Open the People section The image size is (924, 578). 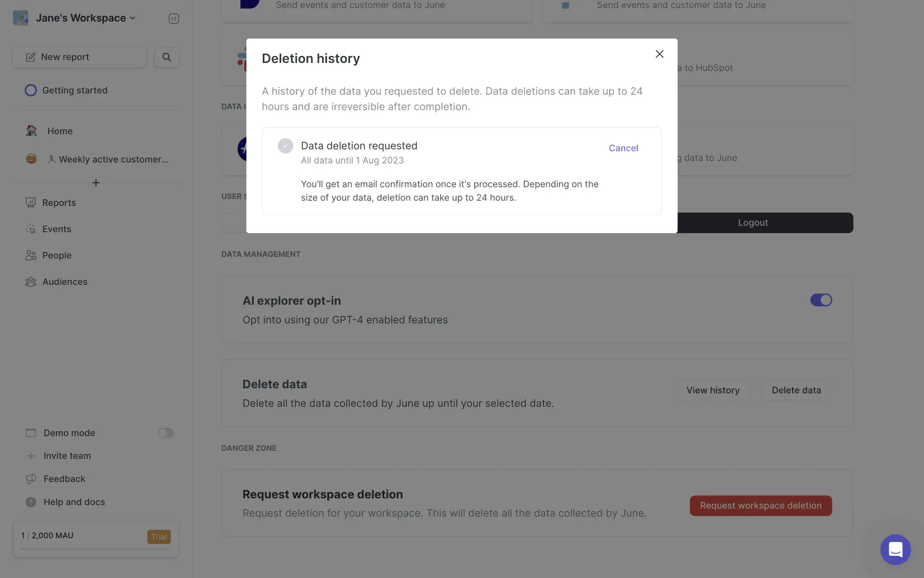57,255
